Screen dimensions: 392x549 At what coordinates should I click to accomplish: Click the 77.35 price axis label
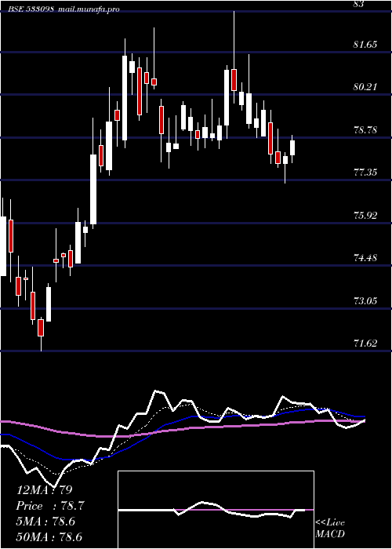366,173
